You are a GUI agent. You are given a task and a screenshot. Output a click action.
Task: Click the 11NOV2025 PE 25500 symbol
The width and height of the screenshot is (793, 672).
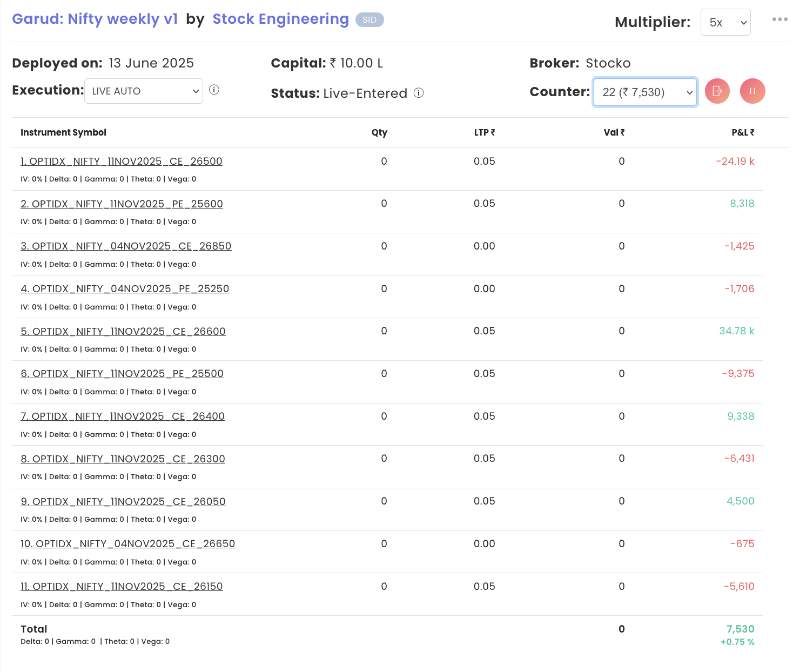(122, 374)
